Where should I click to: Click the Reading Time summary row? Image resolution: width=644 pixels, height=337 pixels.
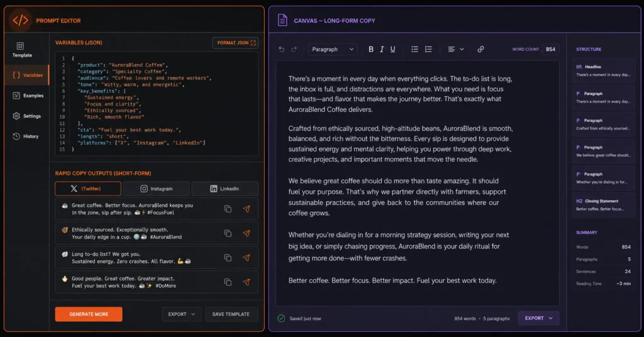[603, 284]
